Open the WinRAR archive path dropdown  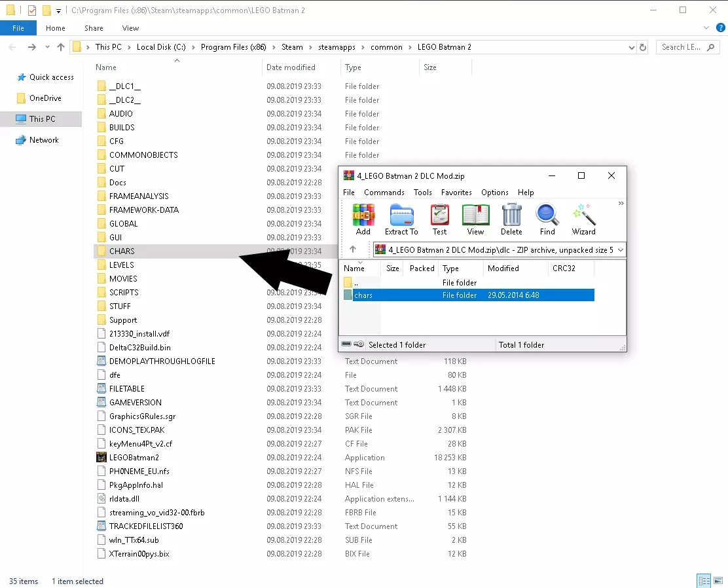[x=620, y=250]
